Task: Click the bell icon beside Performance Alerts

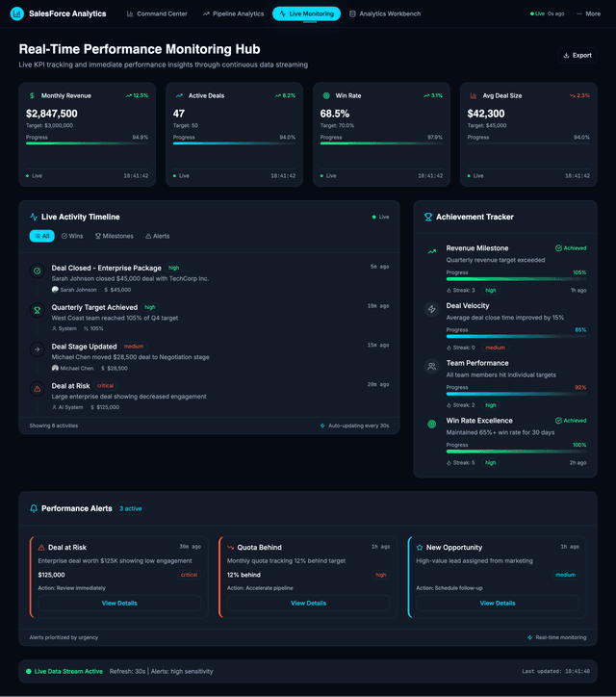Action: pyautogui.click(x=34, y=508)
